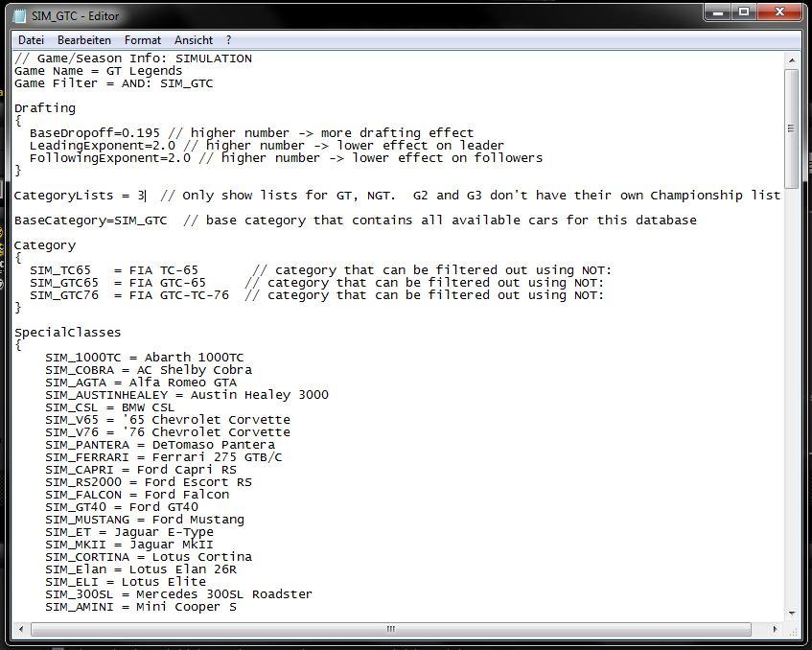Click 'SIM_ELI = Lotus Elite' line

pos(126,582)
